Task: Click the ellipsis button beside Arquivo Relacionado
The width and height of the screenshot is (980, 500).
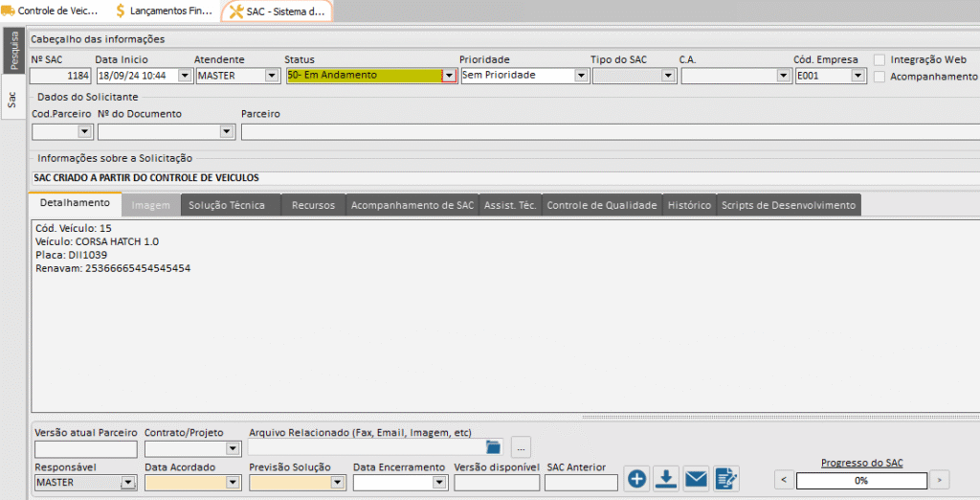Action: point(521,447)
